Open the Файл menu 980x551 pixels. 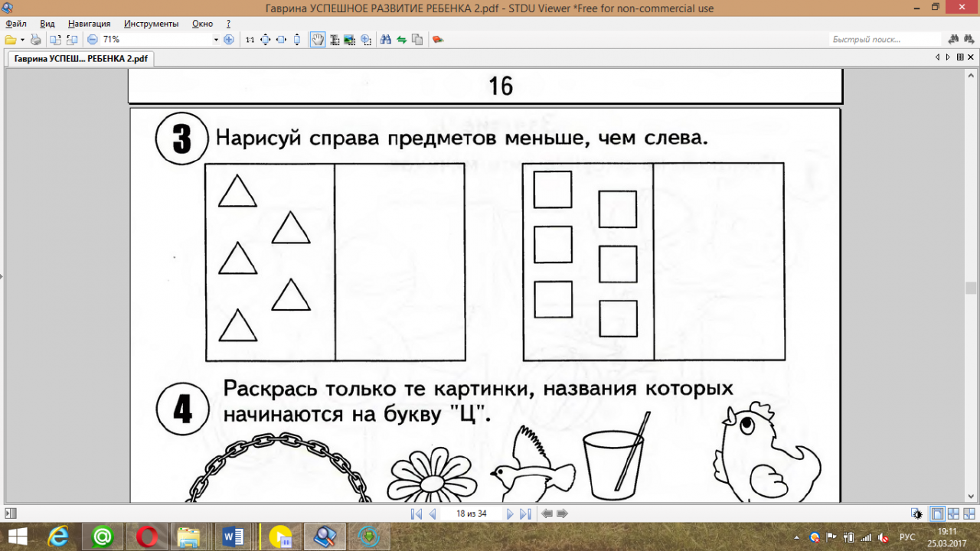tap(16, 24)
